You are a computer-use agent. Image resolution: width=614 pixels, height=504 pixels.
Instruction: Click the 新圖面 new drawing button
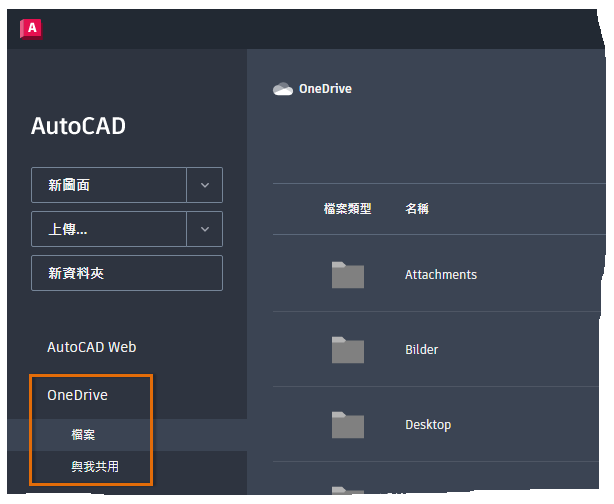(109, 185)
